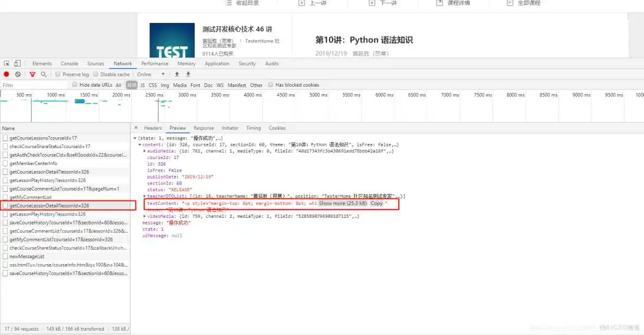Switch to the Headers tab

click(x=153, y=128)
